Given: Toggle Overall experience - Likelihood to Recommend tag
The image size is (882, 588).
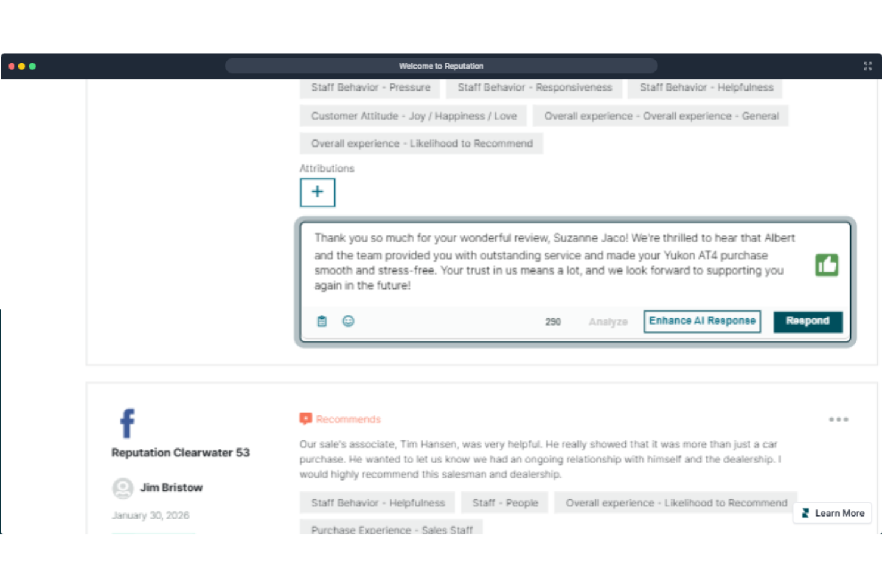Looking at the screenshot, I should (x=420, y=143).
